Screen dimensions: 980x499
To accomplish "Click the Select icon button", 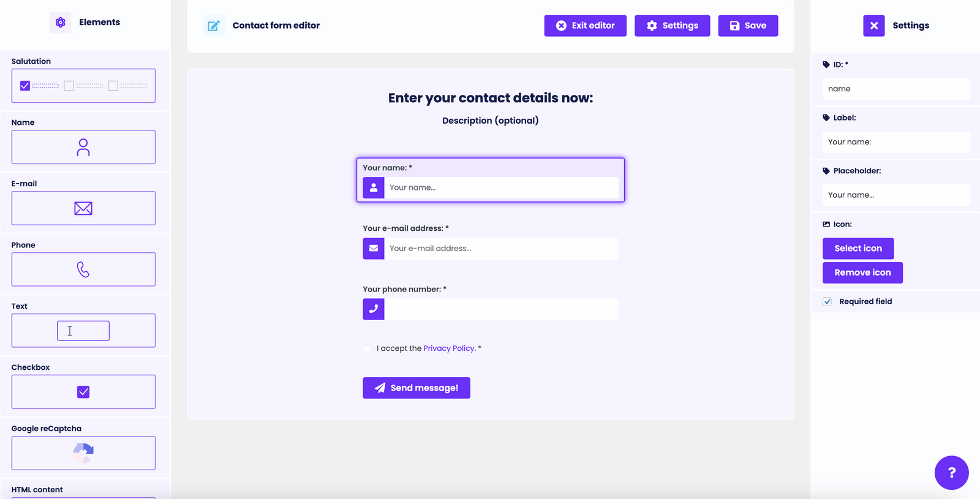I will click(858, 248).
